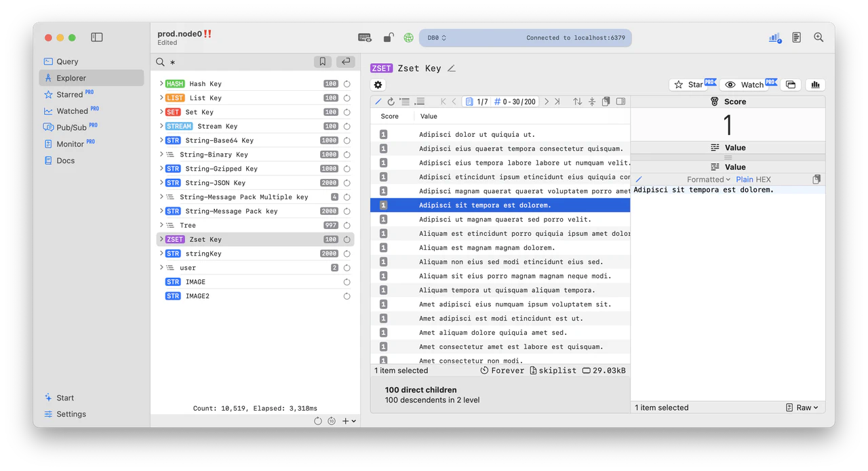Open the Formatted display dropdown
868x471 pixels.
point(707,180)
